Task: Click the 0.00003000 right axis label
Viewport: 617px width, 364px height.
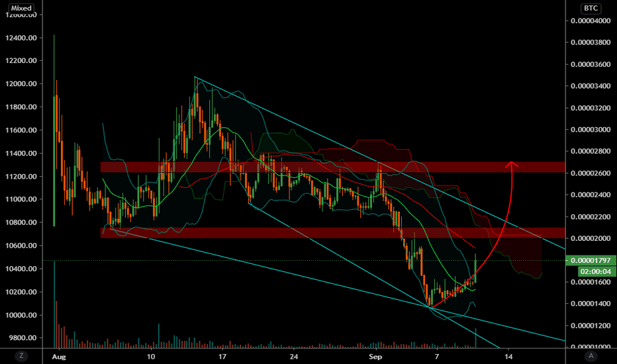Action: pyautogui.click(x=591, y=130)
